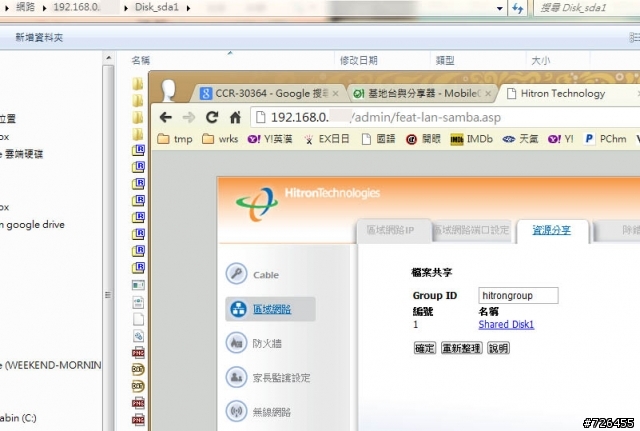Click the up arrow of navigation pane scrollbar
Screen dimensions: 640x431
108,58
